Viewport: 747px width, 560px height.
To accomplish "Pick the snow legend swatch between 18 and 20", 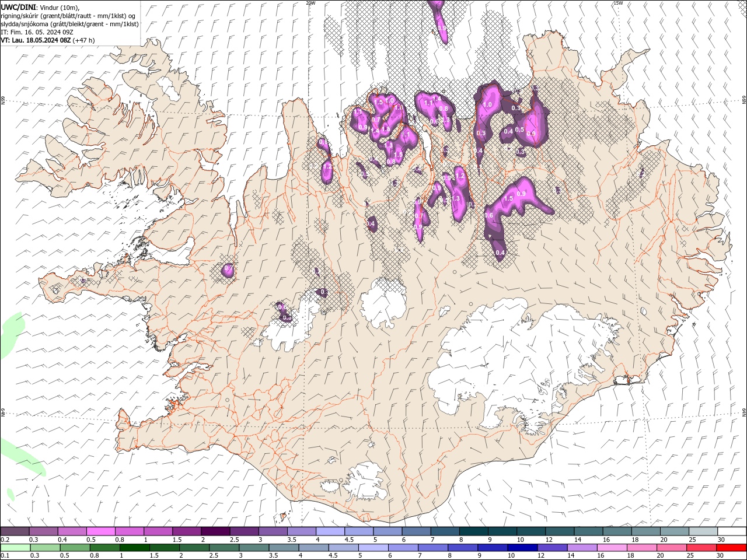I will click(646, 531).
